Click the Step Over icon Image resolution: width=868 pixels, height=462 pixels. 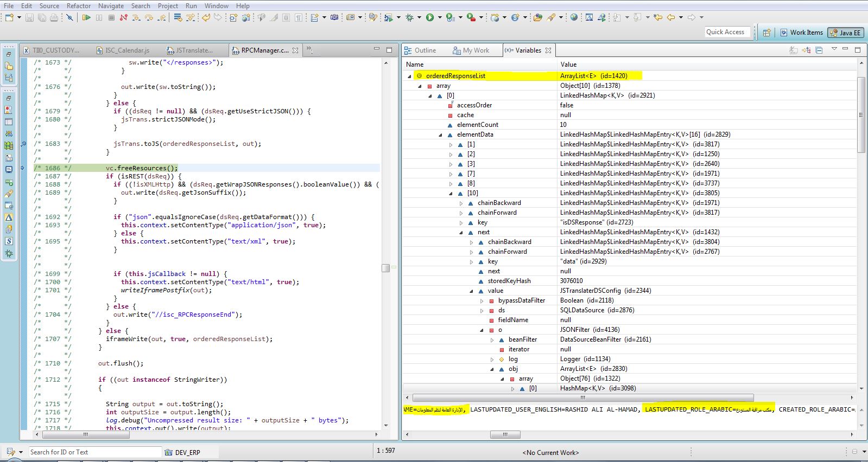pos(149,17)
